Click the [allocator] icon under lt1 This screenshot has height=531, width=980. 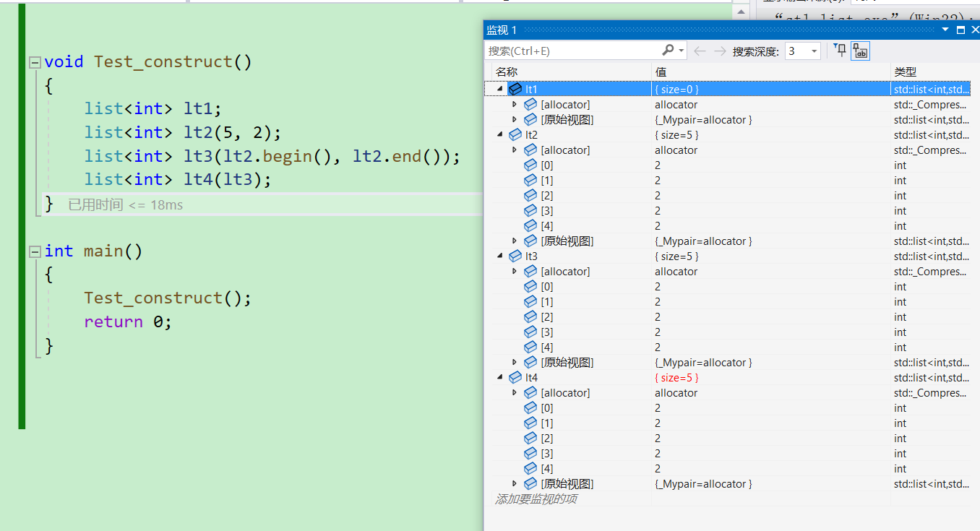pos(530,105)
